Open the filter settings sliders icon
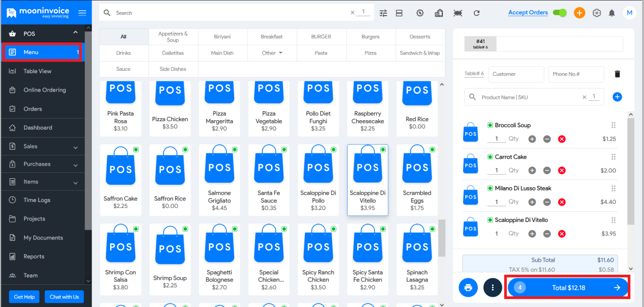Image resolution: width=644 pixels, height=307 pixels. pos(383,13)
